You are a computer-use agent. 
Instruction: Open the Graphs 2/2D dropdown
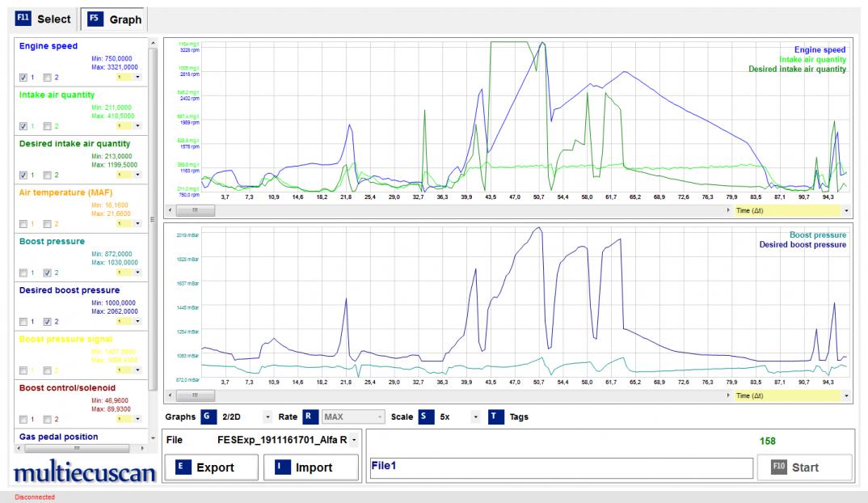268,417
